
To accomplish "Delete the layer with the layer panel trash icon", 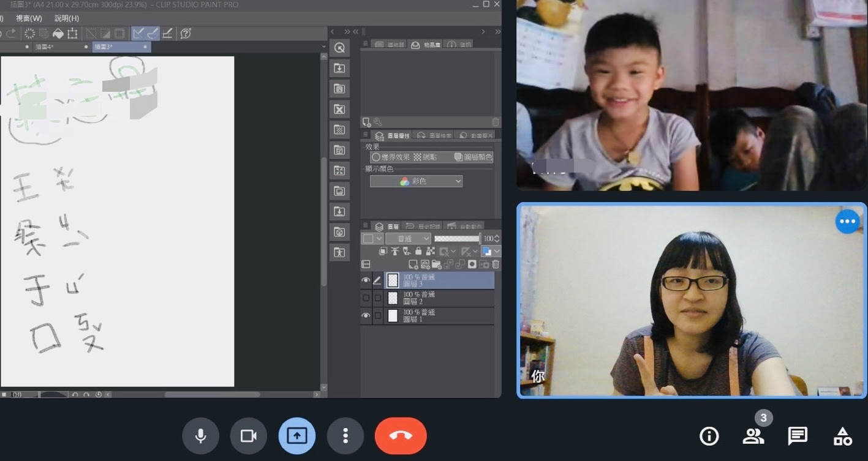I will [x=496, y=264].
